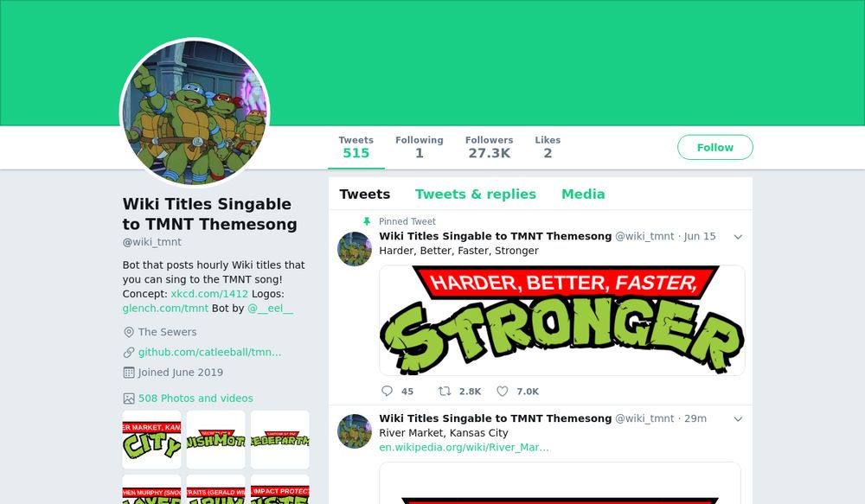The height and width of the screenshot is (504, 865).
Task: Open the 508 Photos and videos link
Action: 195,399
